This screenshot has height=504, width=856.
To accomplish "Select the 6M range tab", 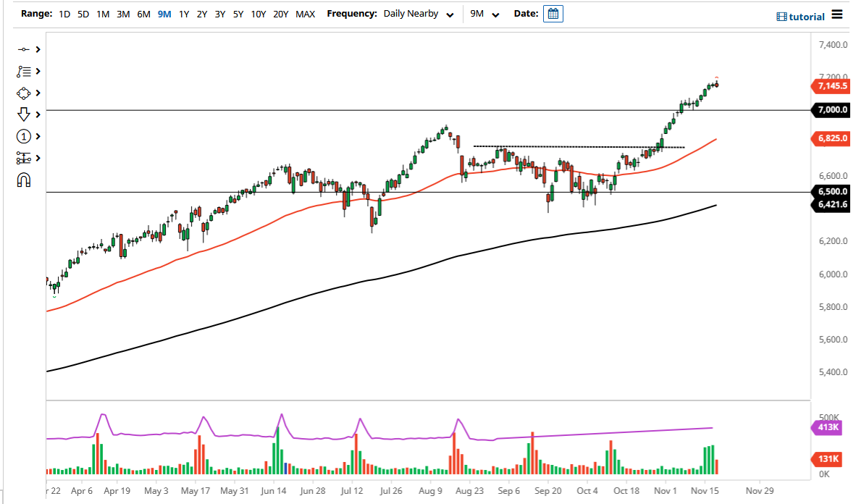I will [142, 13].
